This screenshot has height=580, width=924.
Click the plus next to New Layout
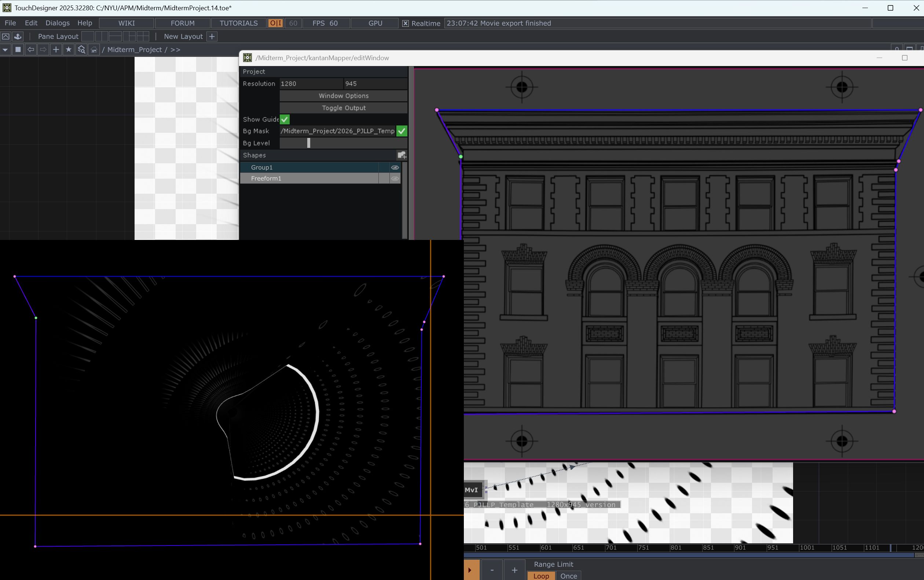click(212, 36)
